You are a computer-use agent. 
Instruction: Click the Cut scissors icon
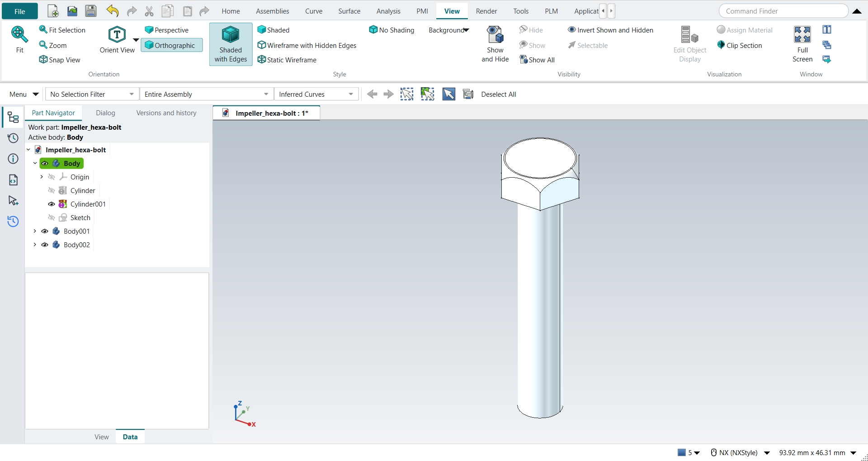click(149, 11)
